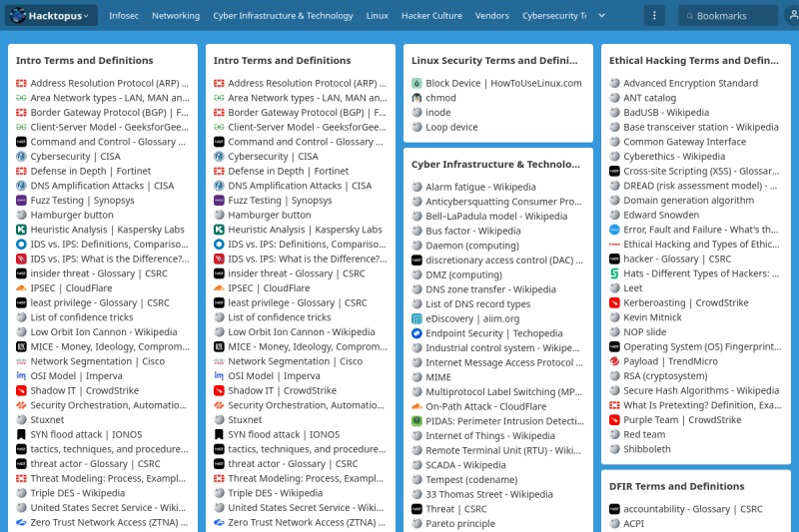Image resolution: width=799 pixels, height=532 pixels.
Task: Open the Red team bookmark
Action: [644, 435]
